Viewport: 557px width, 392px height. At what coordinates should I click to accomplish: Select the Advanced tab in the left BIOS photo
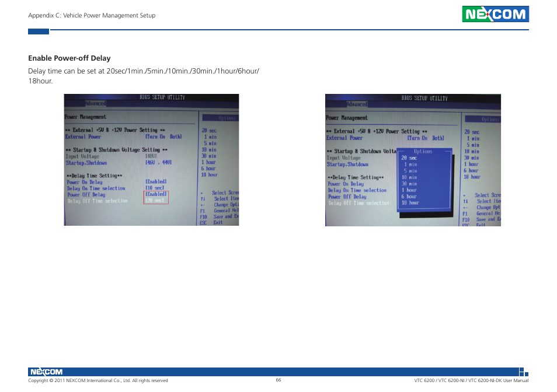pyautogui.click(x=95, y=103)
